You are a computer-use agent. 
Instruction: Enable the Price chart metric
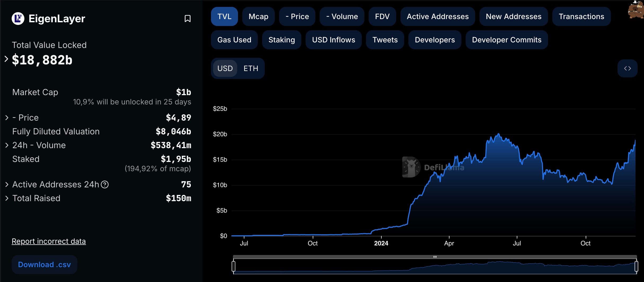pos(297,16)
